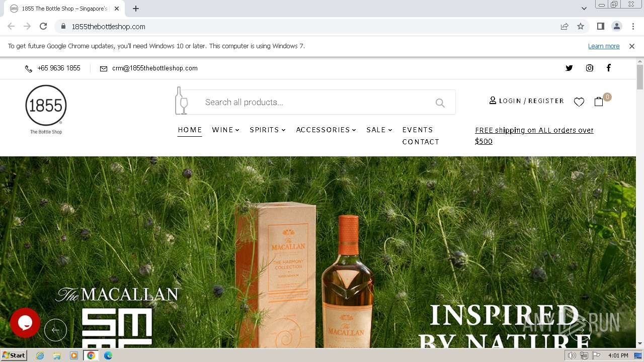Click the search magnifier icon
Image resolution: width=644 pixels, height=362 pixels.
tap(440, 103)
